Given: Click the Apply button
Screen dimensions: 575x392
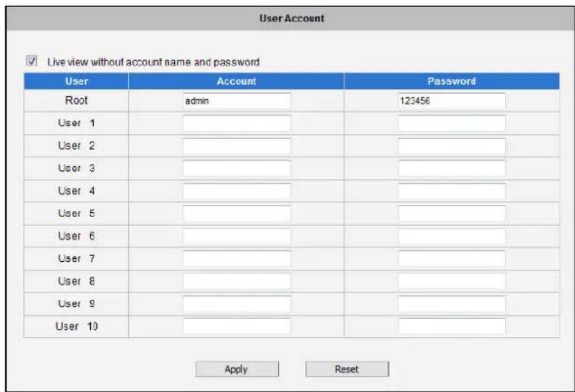Looking at the screenshot, I should [x=237, y=369].
